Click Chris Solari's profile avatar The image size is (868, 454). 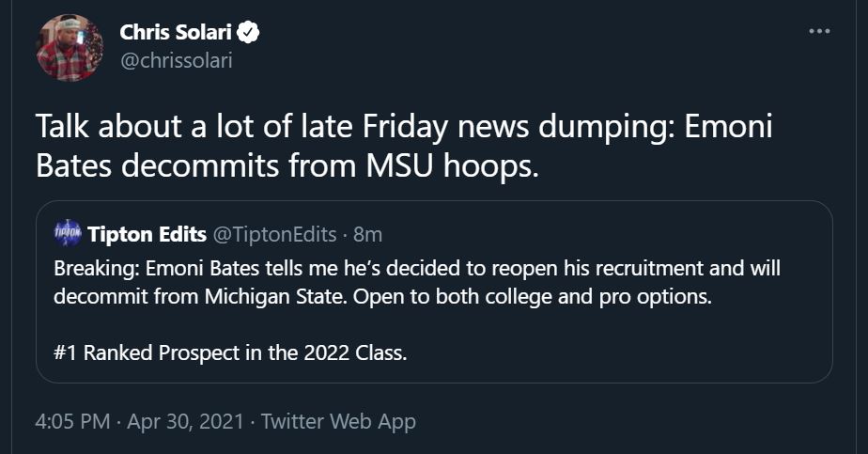pyautogui.click(x=69, y=48)
